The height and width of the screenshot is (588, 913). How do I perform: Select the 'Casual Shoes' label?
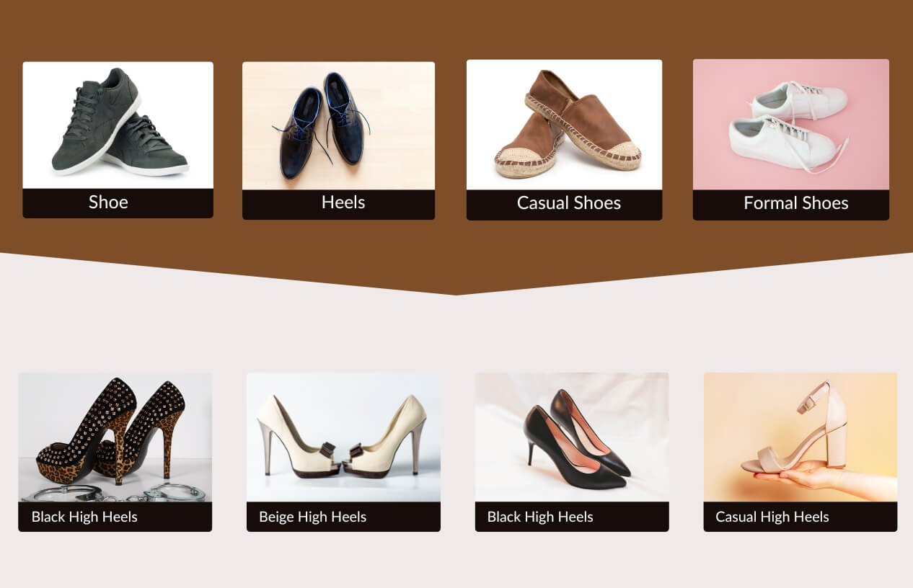[x=568, y=203]
